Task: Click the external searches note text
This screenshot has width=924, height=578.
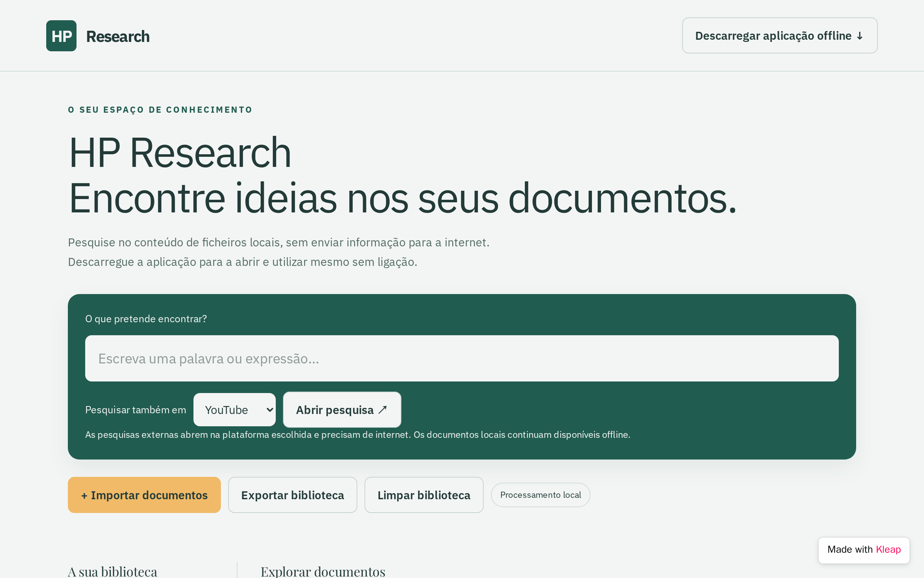Action: point(357,435)
